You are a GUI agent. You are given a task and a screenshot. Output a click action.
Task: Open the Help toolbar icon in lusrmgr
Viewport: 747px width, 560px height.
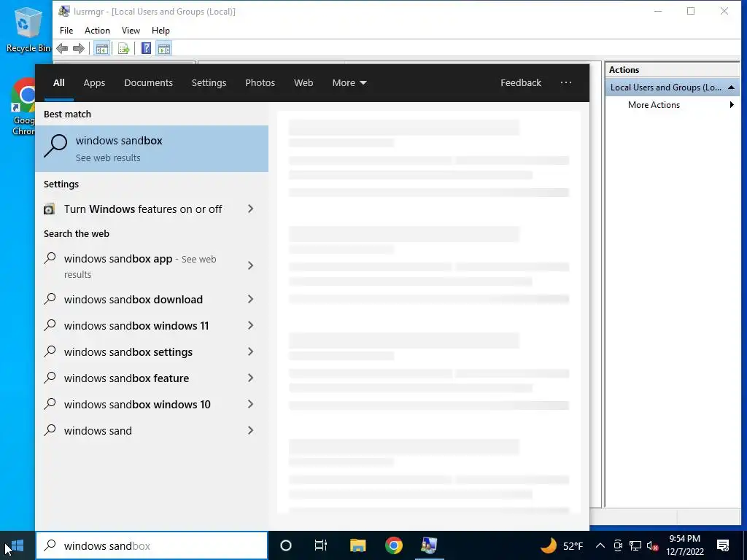(x=146, y=48)
